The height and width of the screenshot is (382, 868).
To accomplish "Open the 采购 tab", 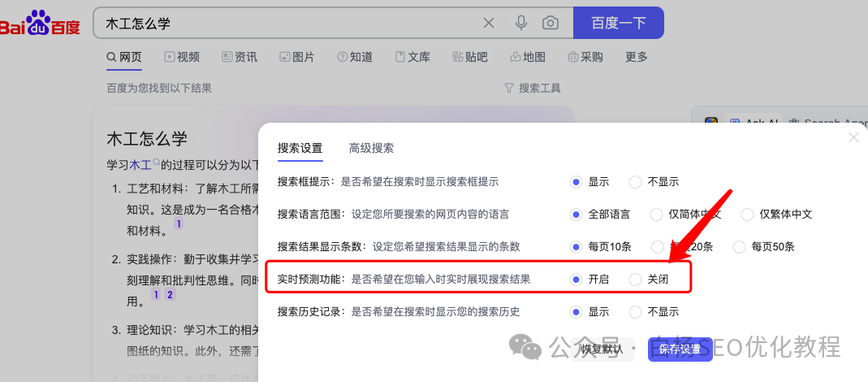I will pyautogui.click(x=585, y=57).
